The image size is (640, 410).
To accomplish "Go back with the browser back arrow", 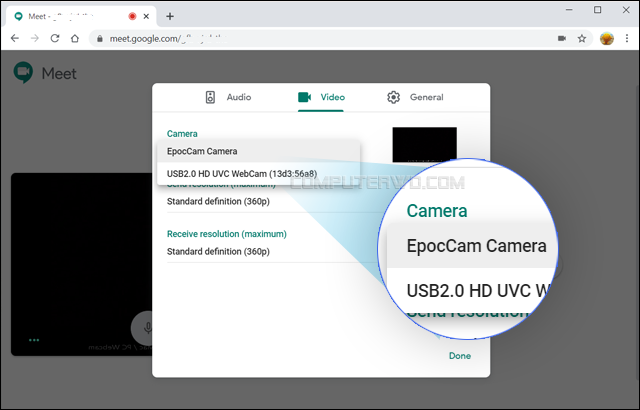I will click(15, 38).
